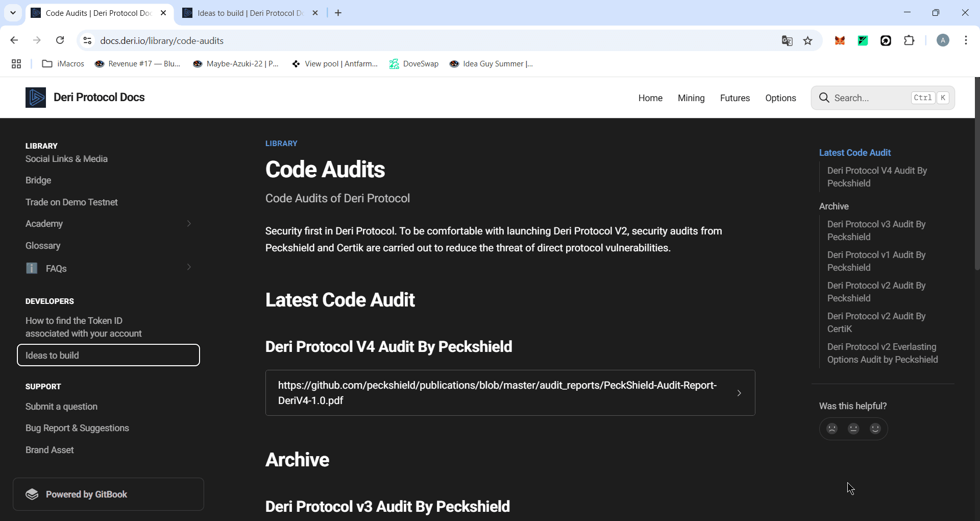Expand the Academy section chevron
Image resolution: width=980 pixels, height=521 pixels.
click(x=189, y=224)
